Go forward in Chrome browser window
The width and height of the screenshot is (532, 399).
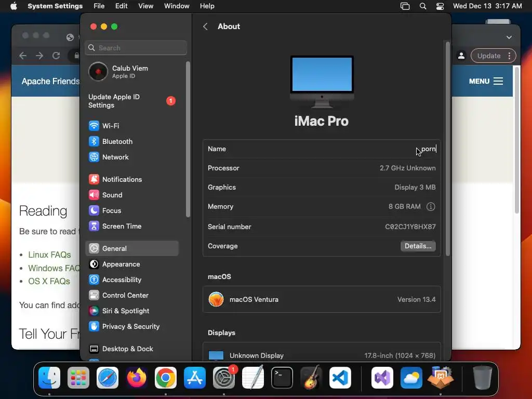click(x=39, y=56)
